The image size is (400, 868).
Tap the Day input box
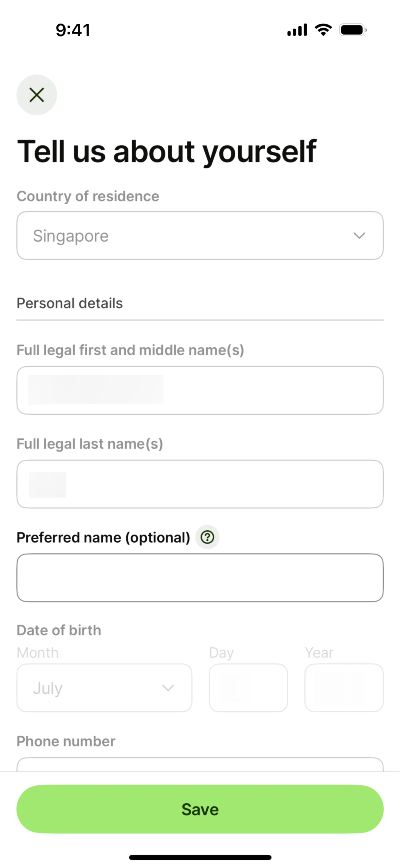248,688
